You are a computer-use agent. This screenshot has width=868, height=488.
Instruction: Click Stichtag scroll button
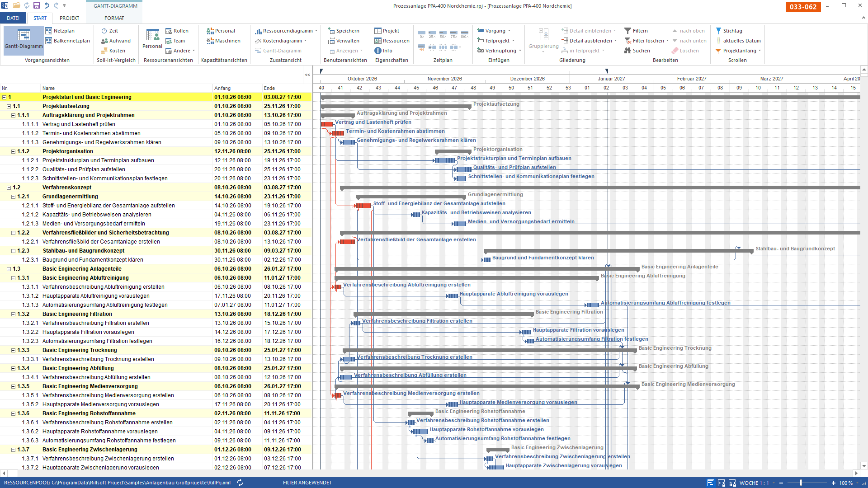click(x=728, y=31)
